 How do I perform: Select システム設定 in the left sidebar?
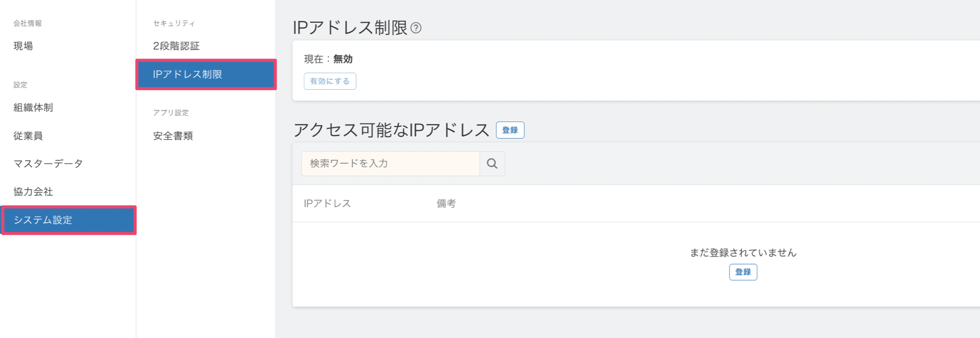pos(44,220)
